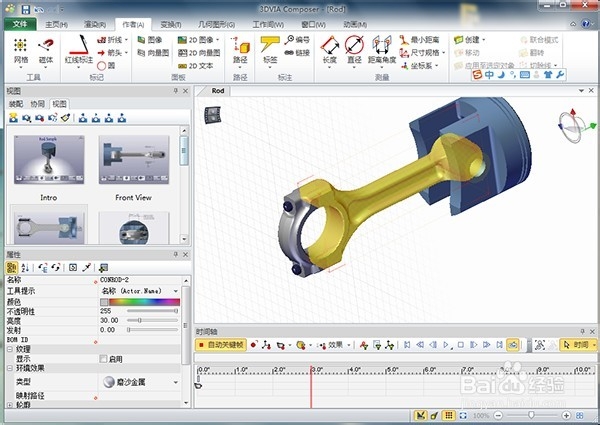The width and height of the screenshot is (600, 425).
Task: Toggle the loop playback button in timeline
Action: point(512,345)
